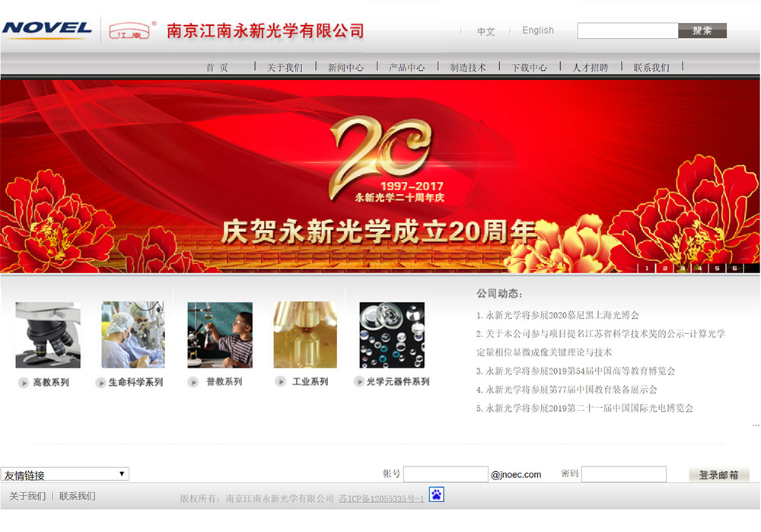Click the play arrow beside 生命科学系列
Screen dimensions: 761x532
click(x=100, y=383)
